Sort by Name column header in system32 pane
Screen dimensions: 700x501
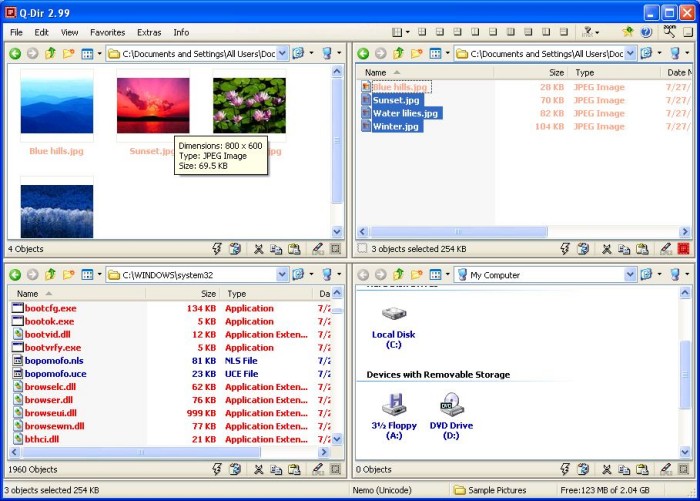(77, 293)
